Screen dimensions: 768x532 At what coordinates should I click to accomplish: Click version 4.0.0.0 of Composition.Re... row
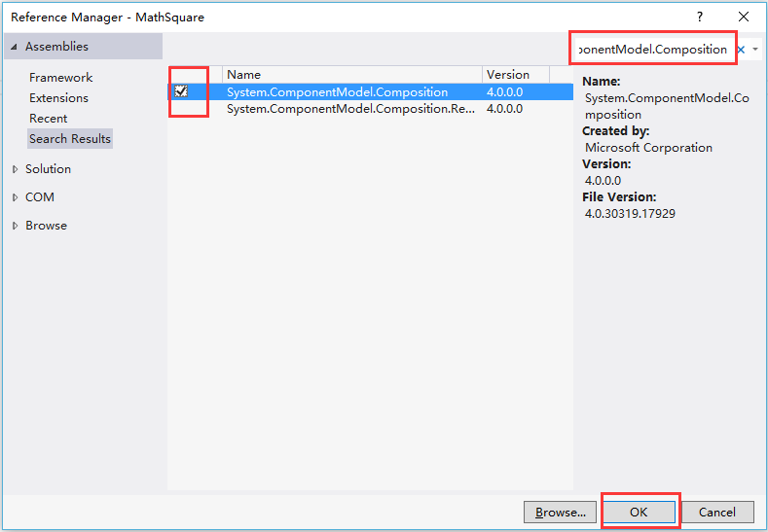[x=504, y=109]
